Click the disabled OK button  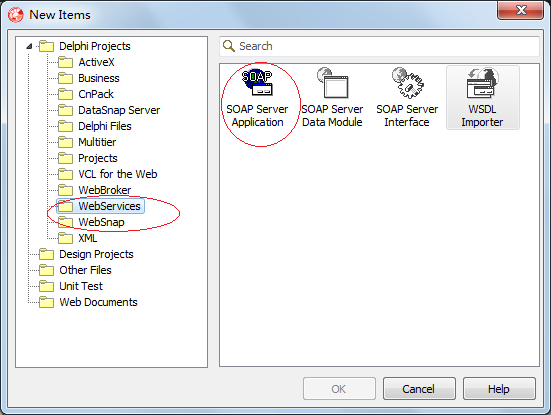point(339,389)
